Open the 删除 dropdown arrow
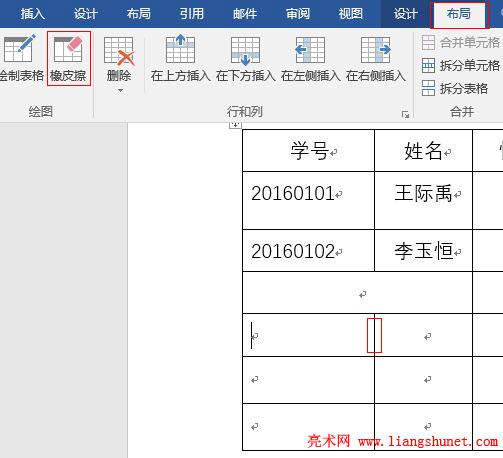 pyautogui.click(x=120, y=90)
